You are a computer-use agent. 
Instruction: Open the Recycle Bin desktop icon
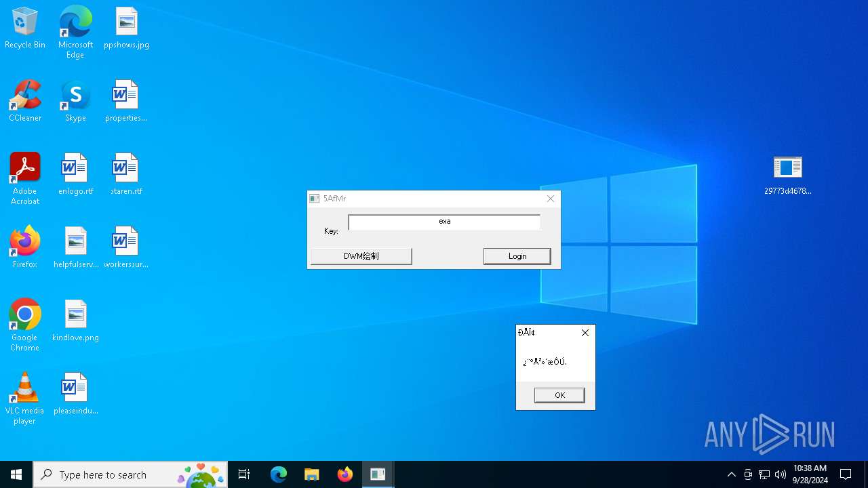[x=25, y=28]
